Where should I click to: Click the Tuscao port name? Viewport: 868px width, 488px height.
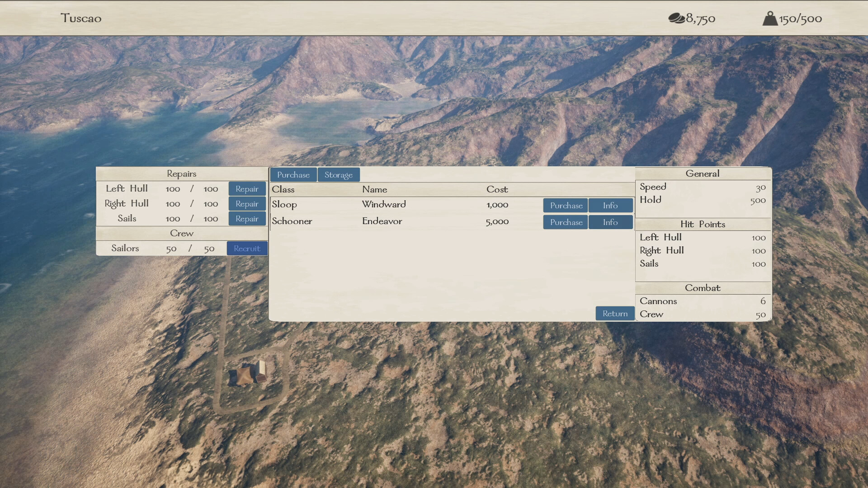coord(81,19)
